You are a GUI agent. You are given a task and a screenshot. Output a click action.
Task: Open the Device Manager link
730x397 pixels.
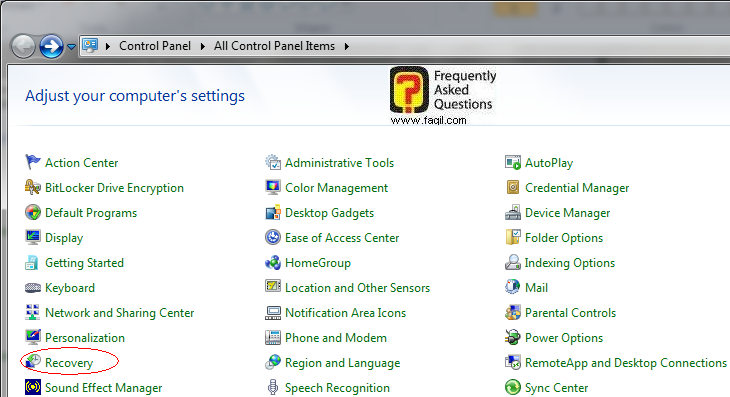pyautogui.click(x=568, y=213)
